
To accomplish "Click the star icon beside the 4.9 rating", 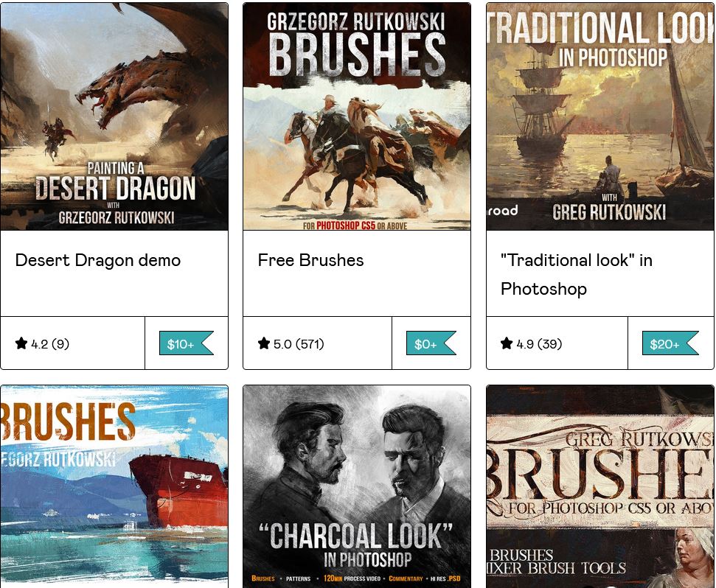I will (x=507, y=343).
